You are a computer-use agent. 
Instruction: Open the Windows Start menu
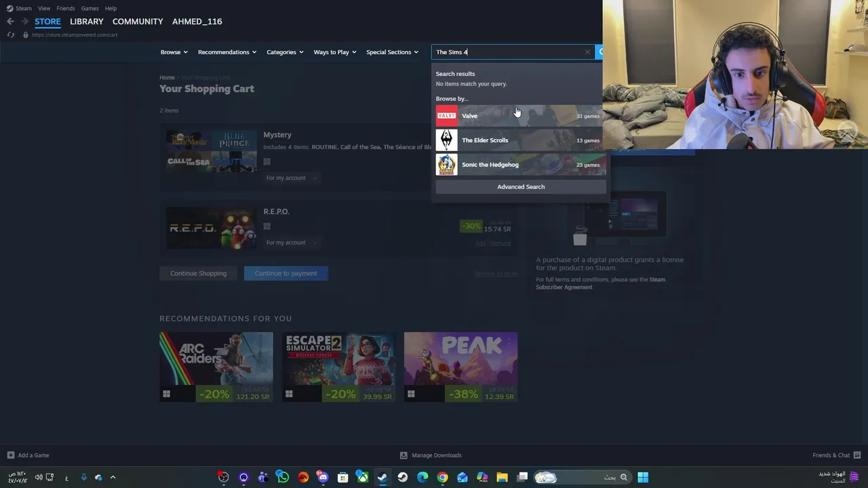643,477
